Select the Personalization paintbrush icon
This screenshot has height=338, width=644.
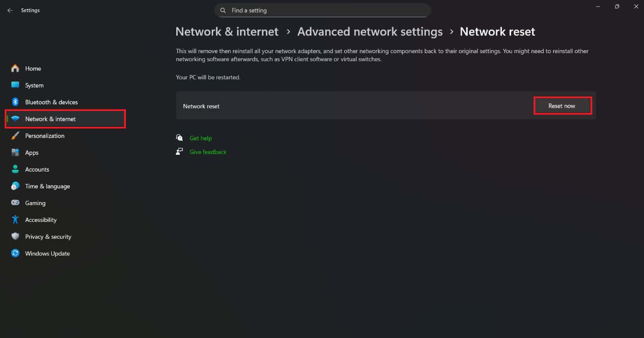pyautogui.click(x=15, y=136)
